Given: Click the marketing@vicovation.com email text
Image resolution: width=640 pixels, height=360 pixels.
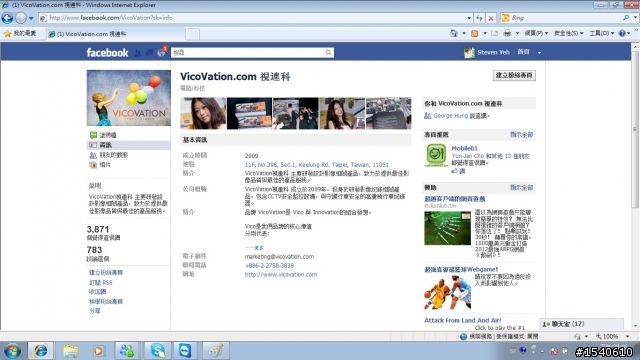Looking at the screenshot, I should [x=279, y=257].
